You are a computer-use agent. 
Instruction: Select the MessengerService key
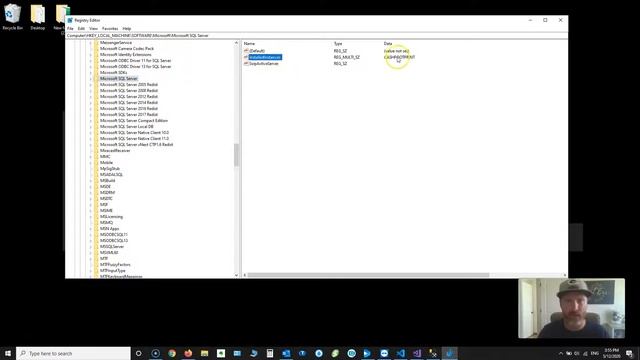(116, 42)
